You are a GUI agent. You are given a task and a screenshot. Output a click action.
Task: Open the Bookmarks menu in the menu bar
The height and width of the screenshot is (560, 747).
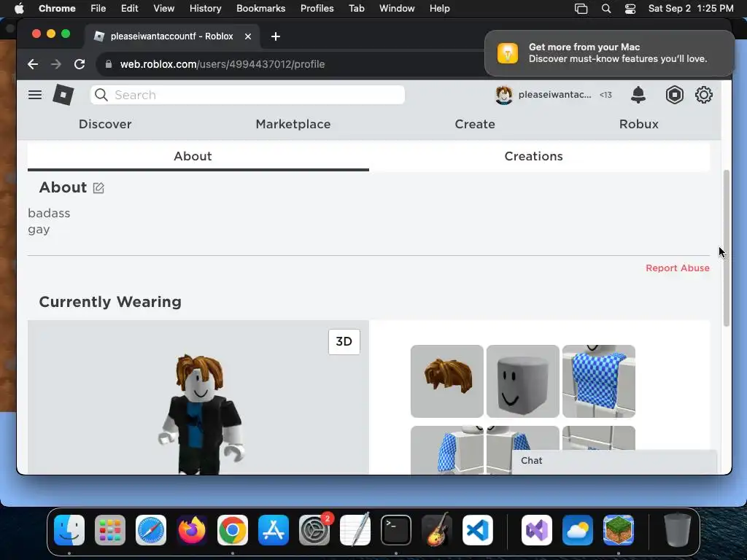tap(260, 9)
